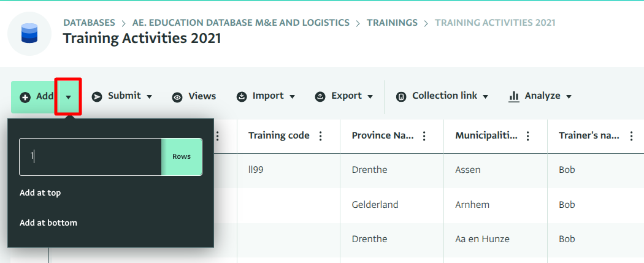Click the database icon beside the title
The width and height of the screenshot is (644, 263).
(x=29, y=34)
